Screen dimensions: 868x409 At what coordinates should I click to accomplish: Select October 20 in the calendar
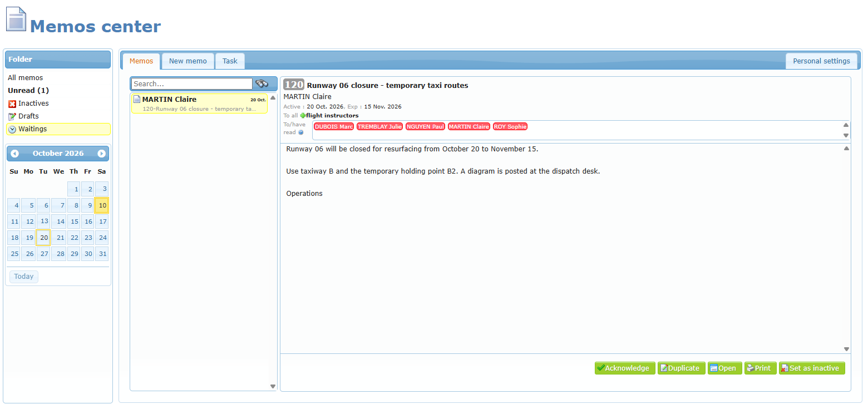point(43,238)
